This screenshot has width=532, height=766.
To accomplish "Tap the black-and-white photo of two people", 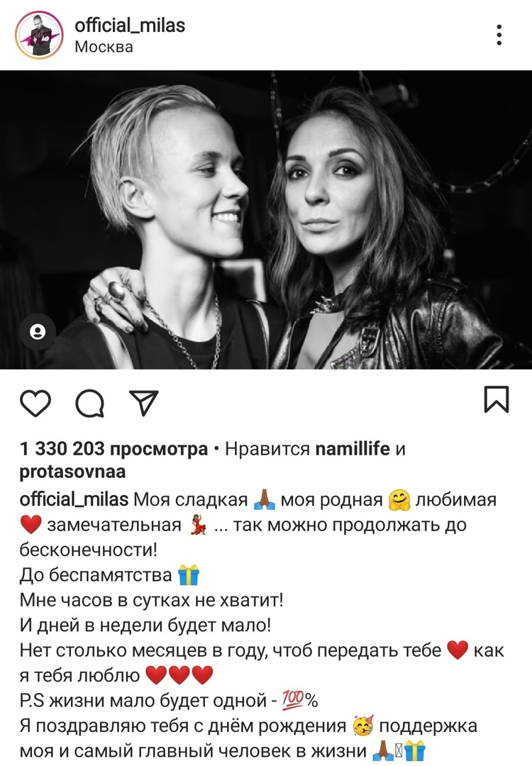I will pos(266,220).
